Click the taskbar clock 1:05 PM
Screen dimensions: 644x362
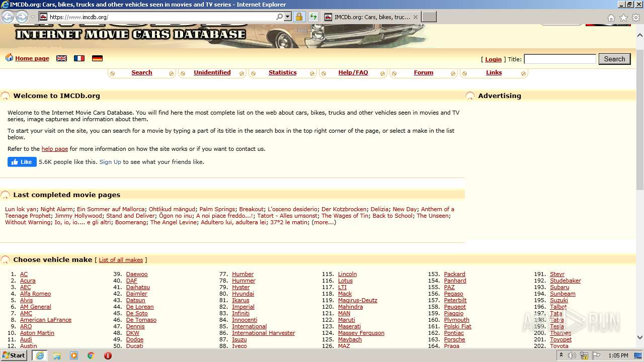tap(618, 355)
